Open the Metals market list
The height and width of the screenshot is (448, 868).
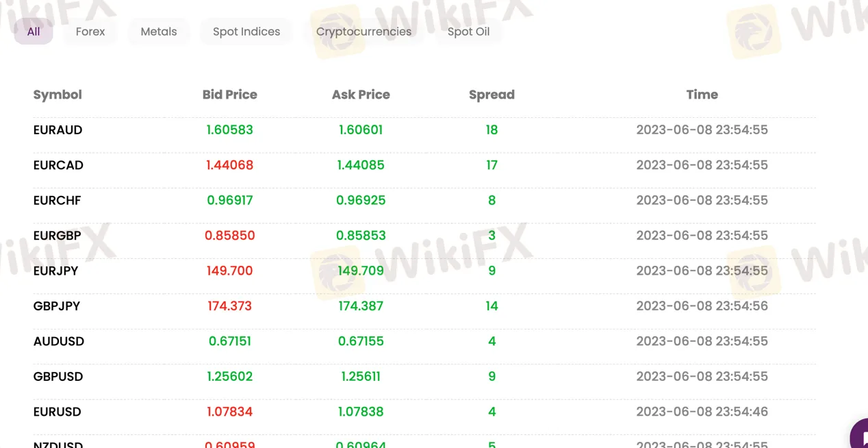[x=159, y=32]
